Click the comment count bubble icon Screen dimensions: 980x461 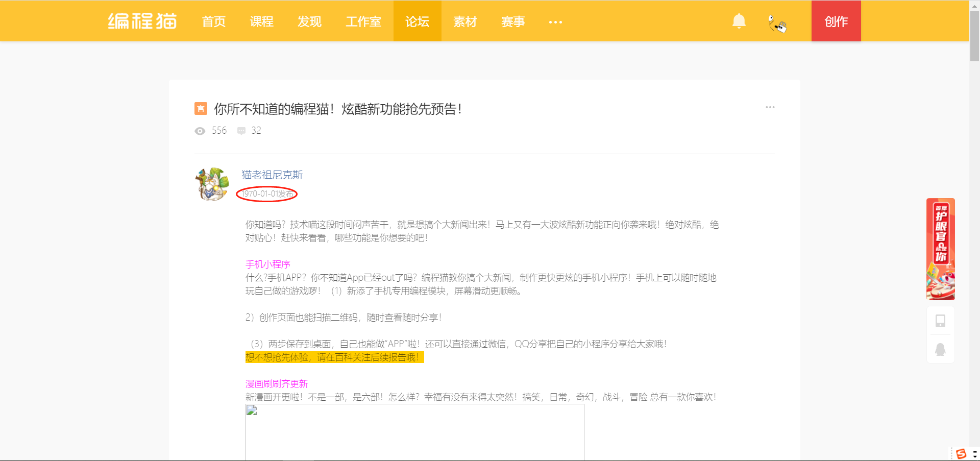[241, 131]
